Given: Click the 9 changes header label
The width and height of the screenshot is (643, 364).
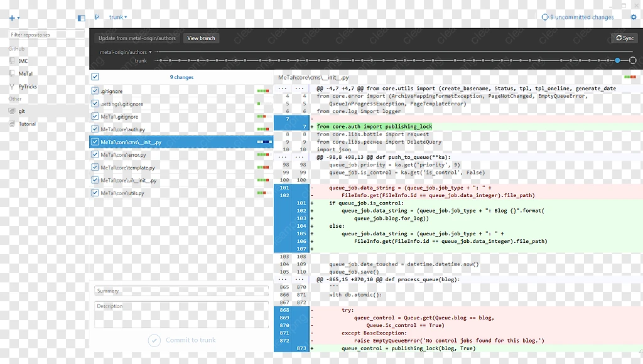Looking at the screenshot, I should pos(181,77).
